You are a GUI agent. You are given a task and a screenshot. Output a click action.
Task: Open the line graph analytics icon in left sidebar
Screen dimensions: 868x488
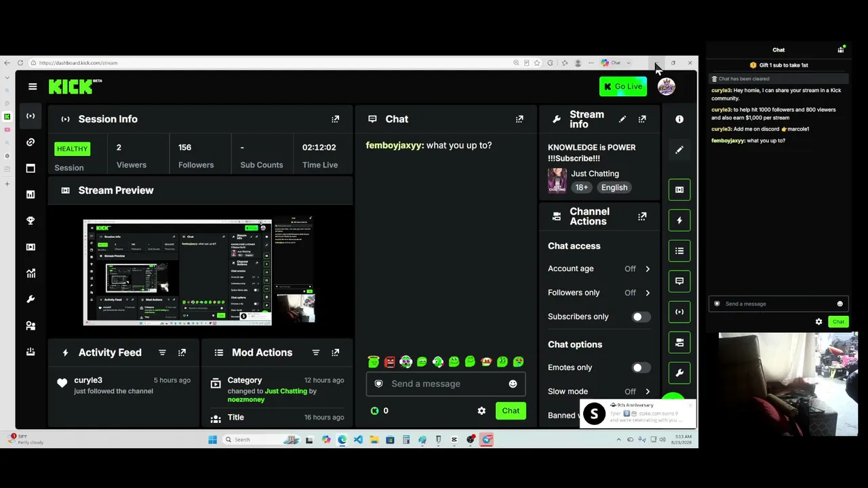tap(31, 273)
